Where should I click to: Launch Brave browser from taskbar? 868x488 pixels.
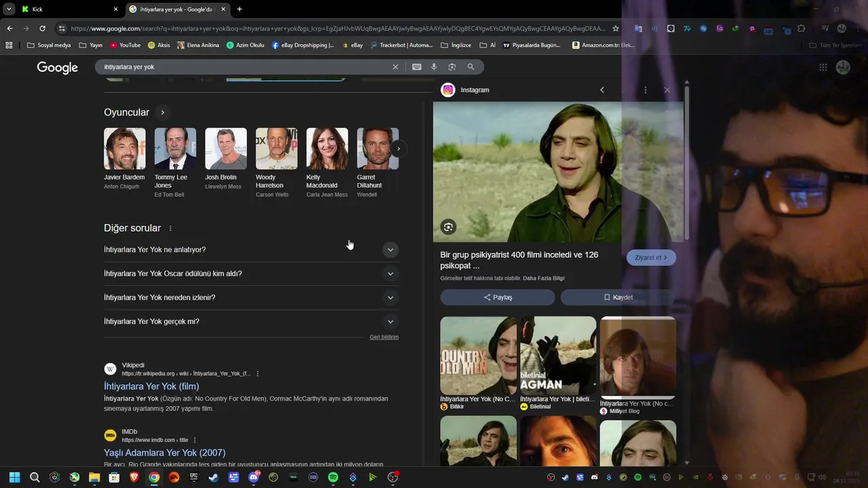(134, 477)
